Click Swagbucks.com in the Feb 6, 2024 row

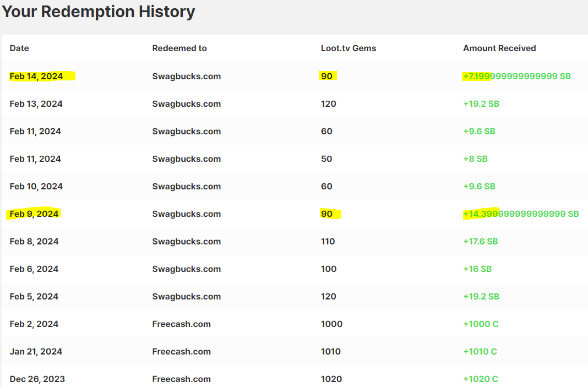187,269
